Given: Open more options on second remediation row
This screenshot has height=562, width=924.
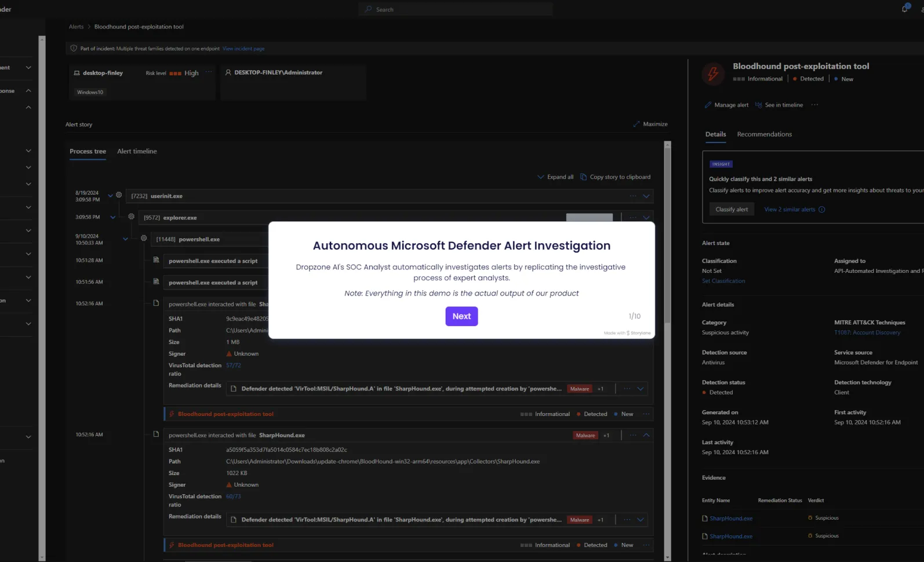Looking at the screenshot, I should point(627,520).
